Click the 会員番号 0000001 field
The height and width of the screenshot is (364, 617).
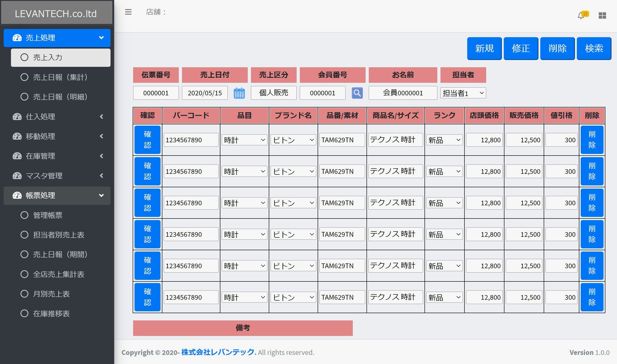tap(323, 93)
